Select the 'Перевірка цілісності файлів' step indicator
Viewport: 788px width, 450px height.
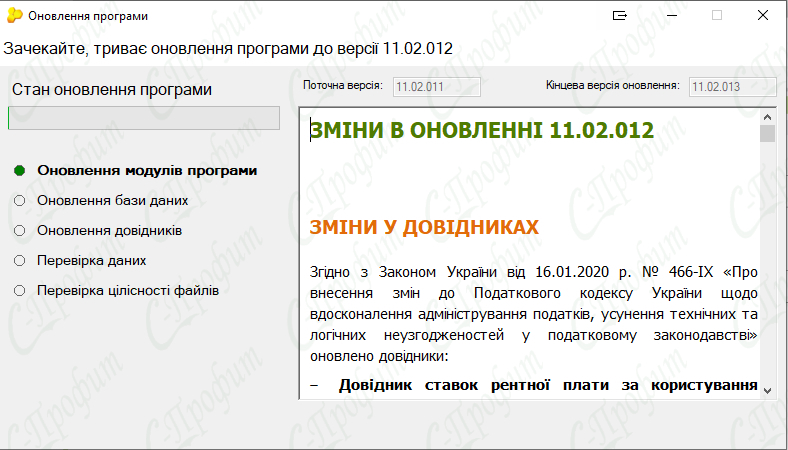click(20, 291)
